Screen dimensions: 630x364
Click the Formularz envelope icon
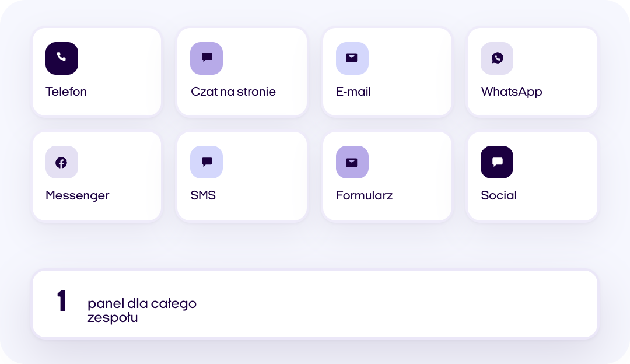point(352,162)
